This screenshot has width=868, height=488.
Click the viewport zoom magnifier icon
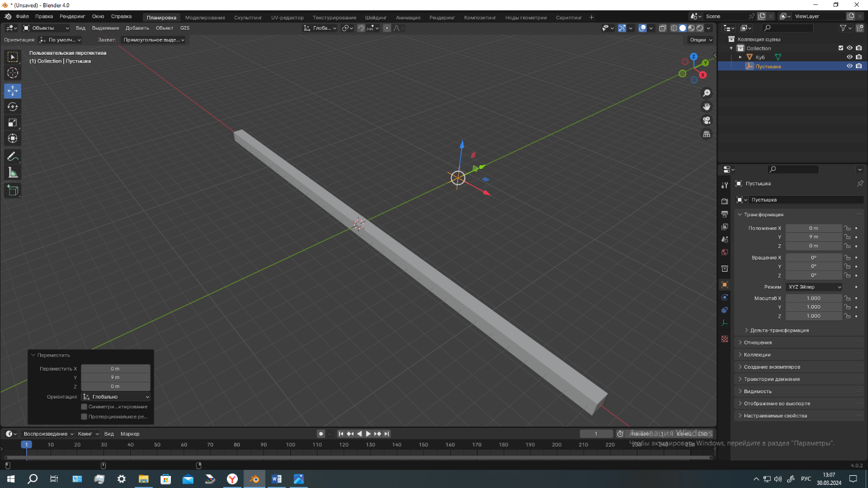click(x=707, y=93)
